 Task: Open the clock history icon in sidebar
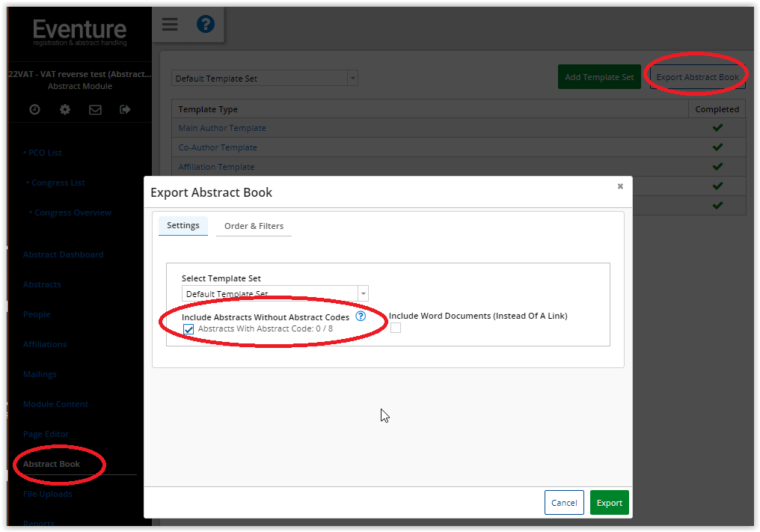[34, 109]
